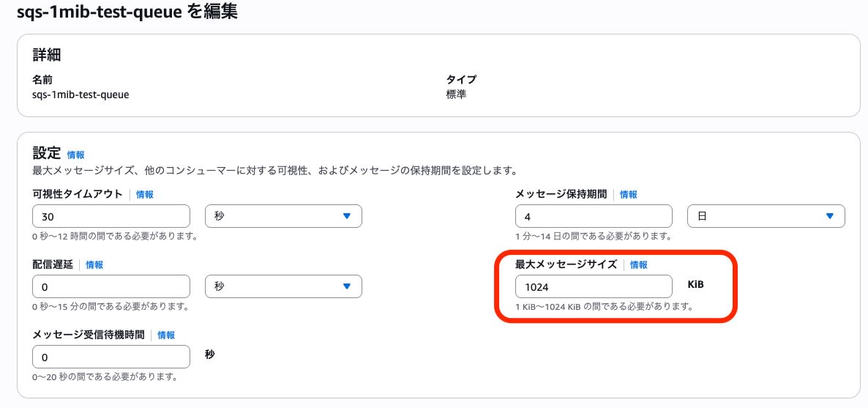This screenshot has width=868, height=408.
Task: Select the 詳細 section heading
Action: tap(47, 54)
